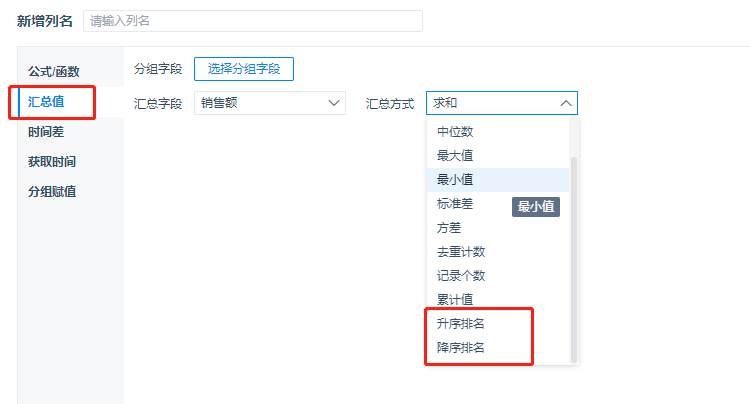This screenshot has width=750, height=404.
Task: Click the 选择分组字段 button
Action: coord(244,69)
